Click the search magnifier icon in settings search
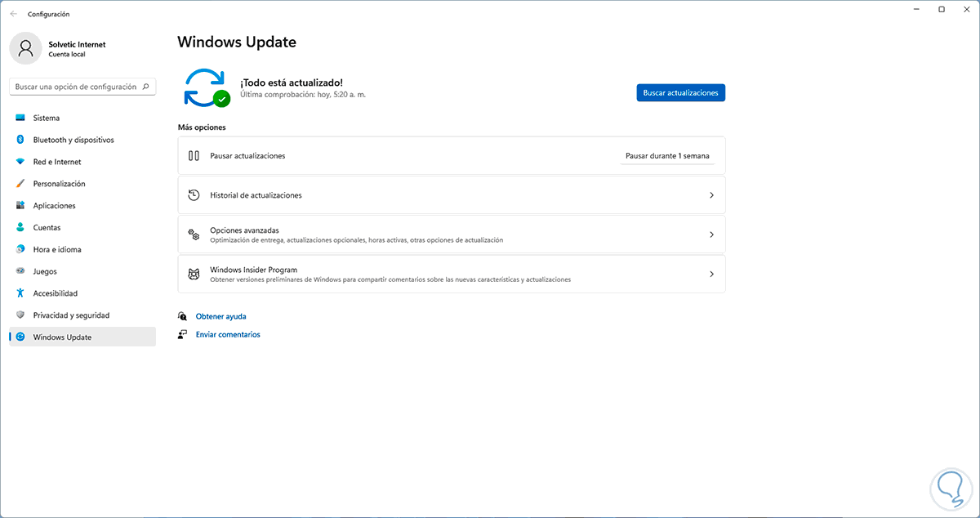Screen dimensions: 980x518 146,86
